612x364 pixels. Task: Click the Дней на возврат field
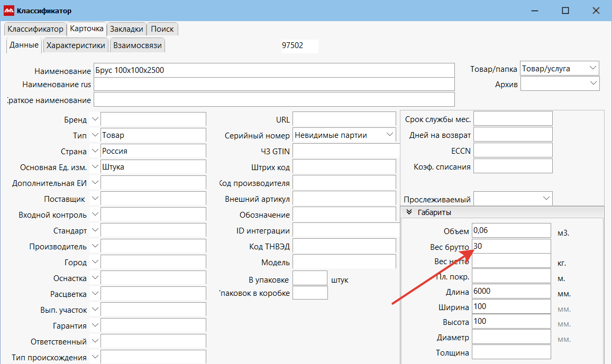(x=513, y=135)
